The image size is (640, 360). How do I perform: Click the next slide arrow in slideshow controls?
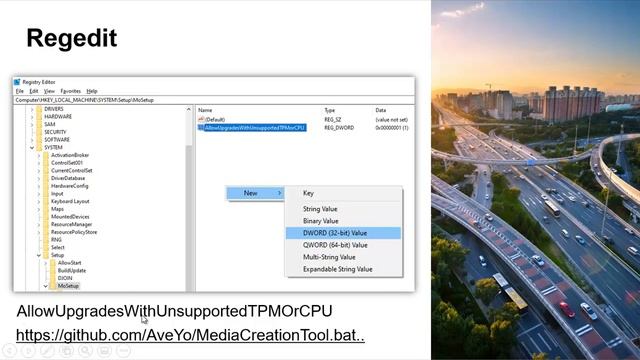[28, 350]
